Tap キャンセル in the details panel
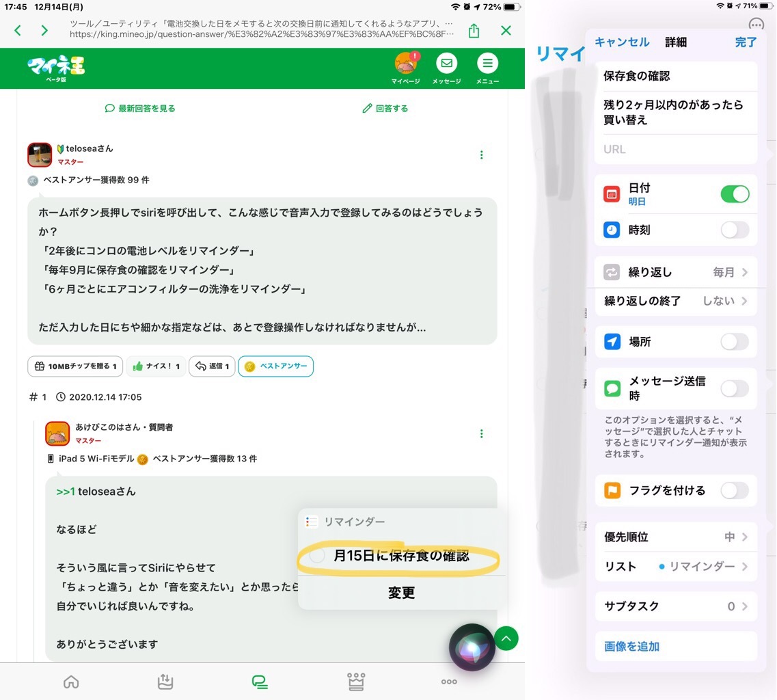777x700 pixels. pos(622,42)
